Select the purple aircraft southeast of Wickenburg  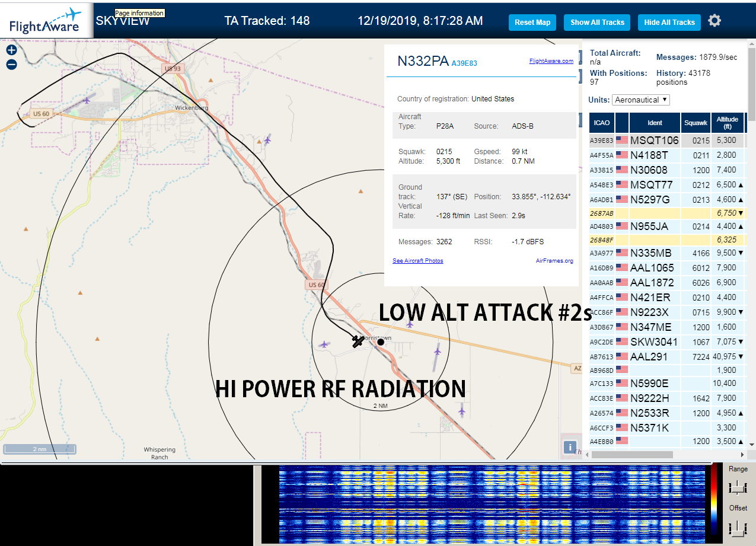tap(267, 140)
